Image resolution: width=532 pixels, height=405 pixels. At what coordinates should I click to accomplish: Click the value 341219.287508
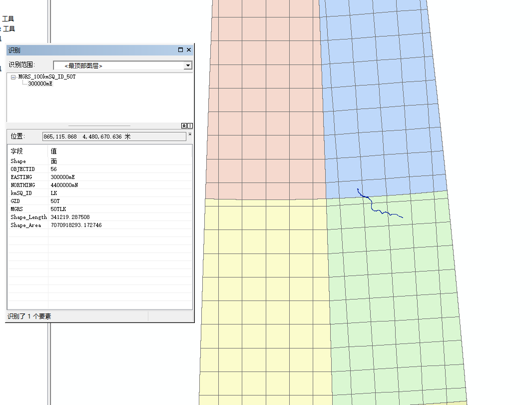point(70,217)
